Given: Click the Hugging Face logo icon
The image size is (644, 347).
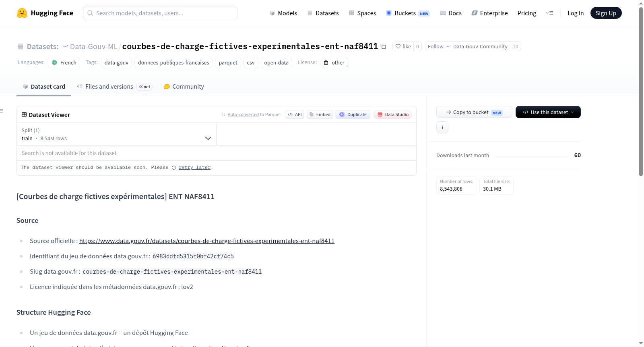Looking at the screenshot, I should [x=22, y=13].
